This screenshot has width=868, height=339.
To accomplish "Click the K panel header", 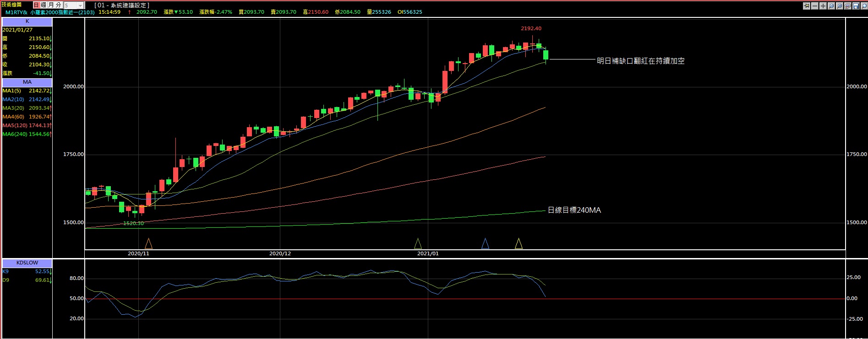I will [27, 22].
